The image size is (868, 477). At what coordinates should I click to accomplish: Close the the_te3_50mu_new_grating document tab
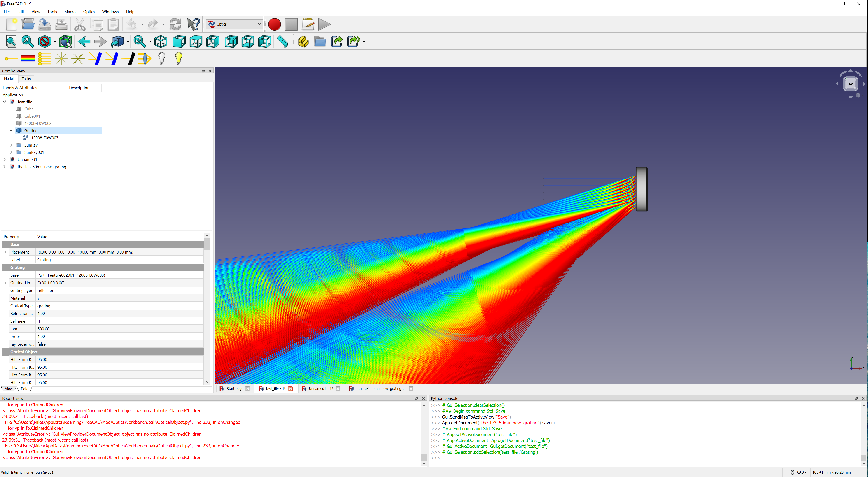(x=411, y=389)
